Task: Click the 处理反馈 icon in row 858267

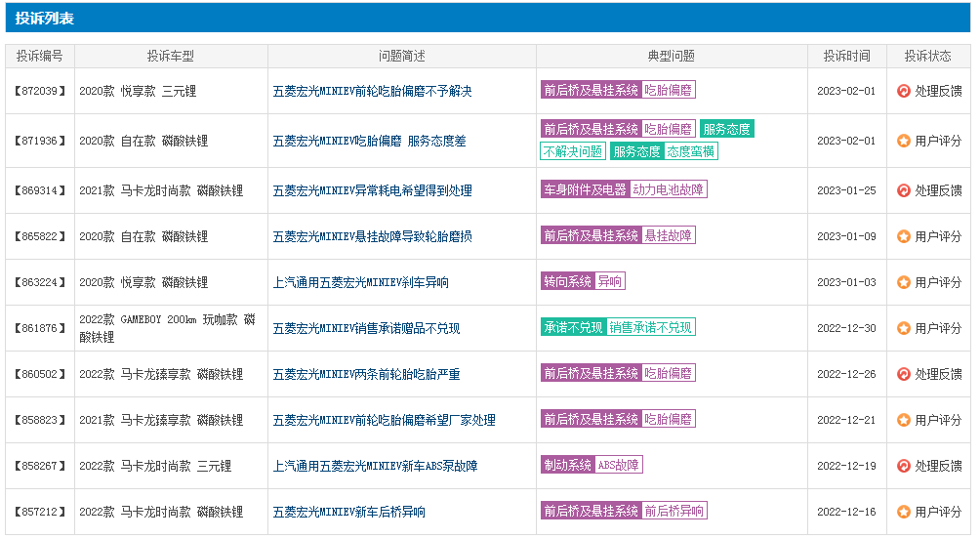Action: pyautogui.click(x=903, y=466)
